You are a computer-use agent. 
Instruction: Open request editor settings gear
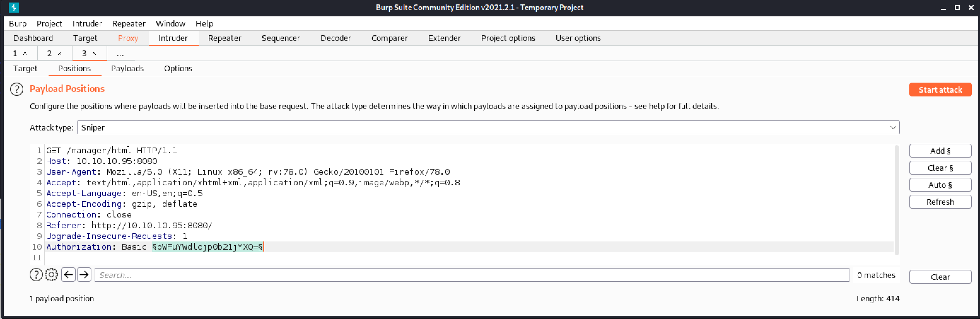[51, 275]
